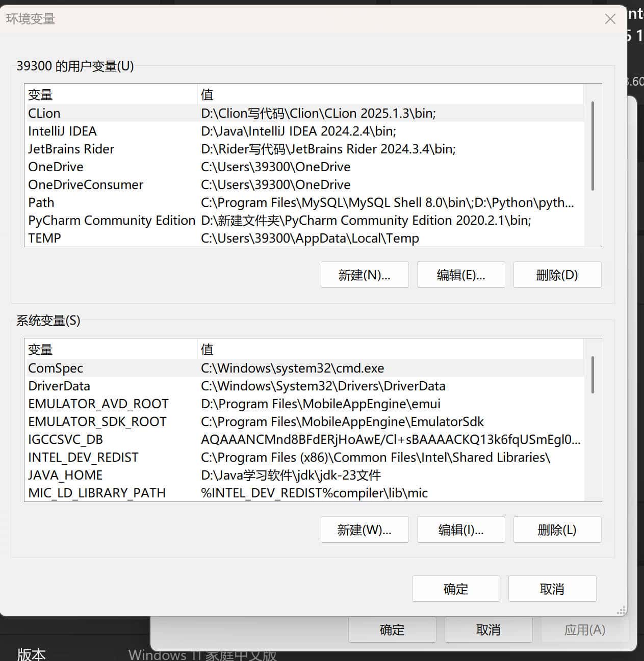This screenshot has height=661, width=644.
Task: Click 新建(N)... under user variables
Action: click(x=365, y=275)
